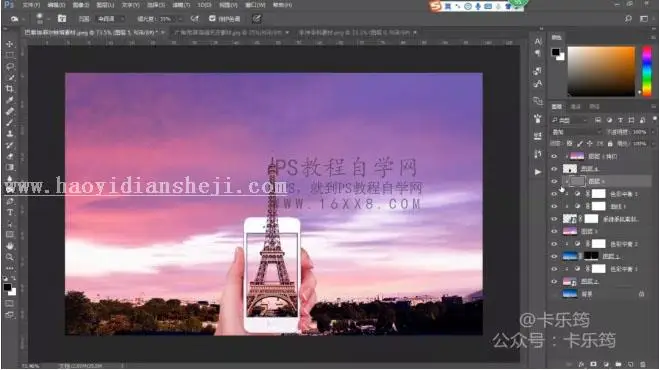Open the layer filter kind dropdown
Screen dimensions: 659x370
point(570,120)
